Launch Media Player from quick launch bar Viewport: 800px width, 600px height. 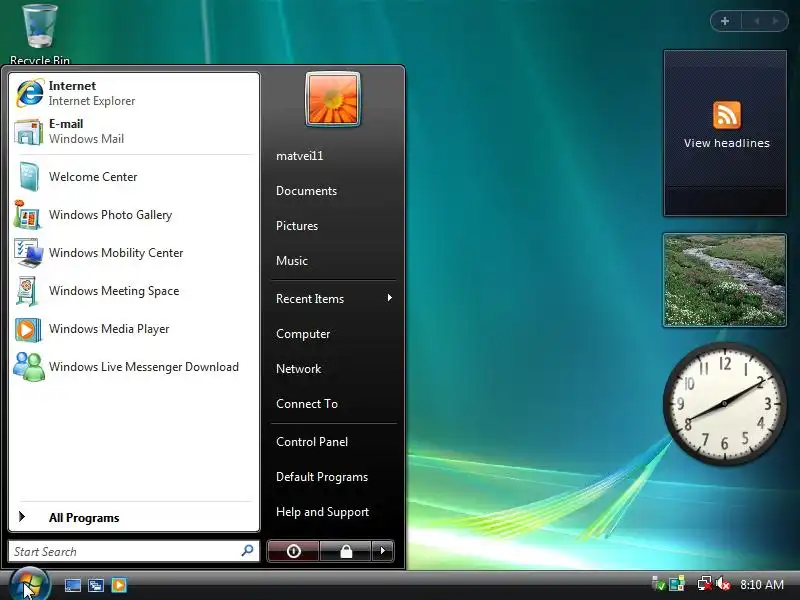pyautogui.click(x=119, y=585)
